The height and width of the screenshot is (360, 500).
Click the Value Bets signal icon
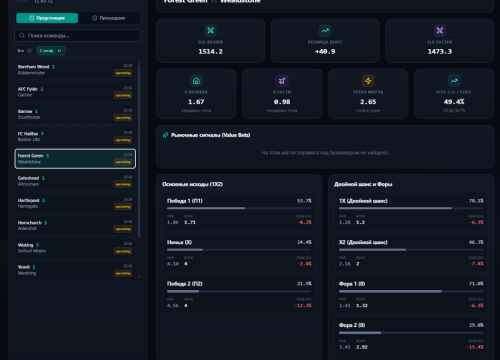click(165, 135)
